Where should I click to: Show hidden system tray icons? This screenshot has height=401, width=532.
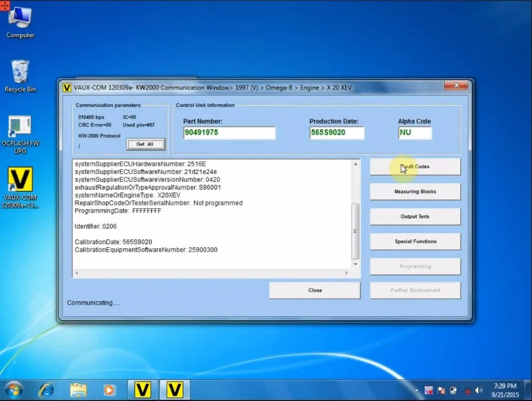click(417, 390)
